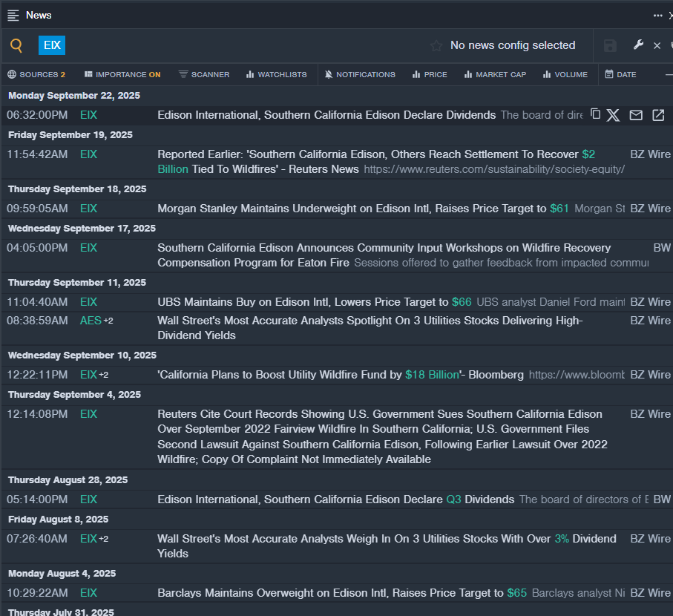This screenshot has width=673, height=616.
Task: Click the save config disk icon
Action: (x=610, y=46)
